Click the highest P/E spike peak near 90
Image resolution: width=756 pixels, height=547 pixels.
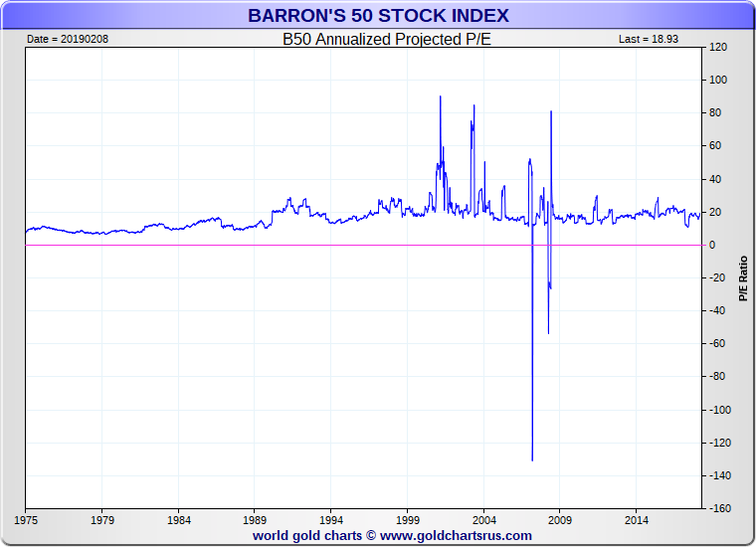[441, 97]
